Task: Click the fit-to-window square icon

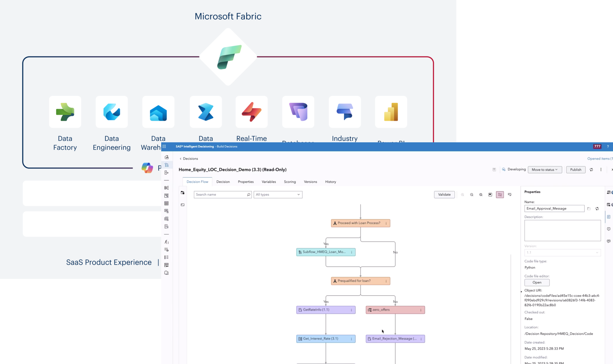Action: click(x=490, y=195)
